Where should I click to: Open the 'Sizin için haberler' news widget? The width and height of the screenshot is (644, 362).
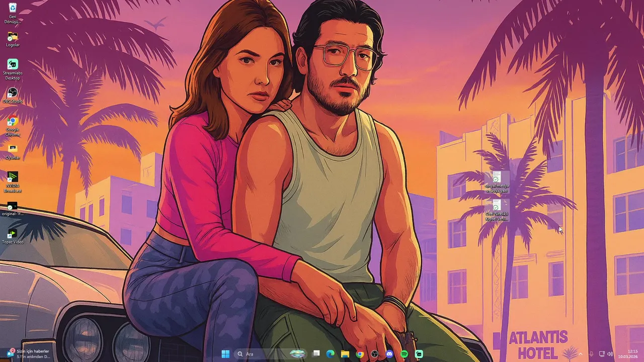28,354
